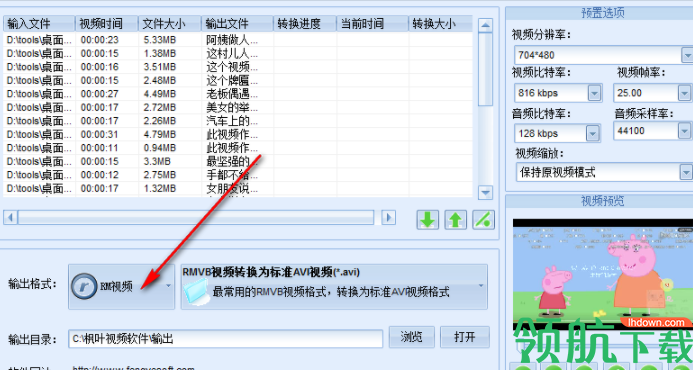Click the 输入文件 column header
Screen dimensions: 693x370
coord(39,23)
